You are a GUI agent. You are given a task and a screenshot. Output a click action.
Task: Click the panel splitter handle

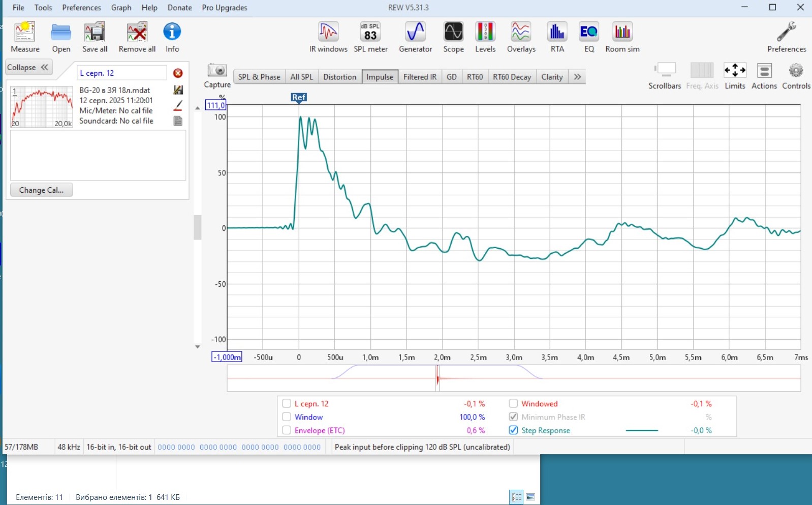[x=198, y=227]
